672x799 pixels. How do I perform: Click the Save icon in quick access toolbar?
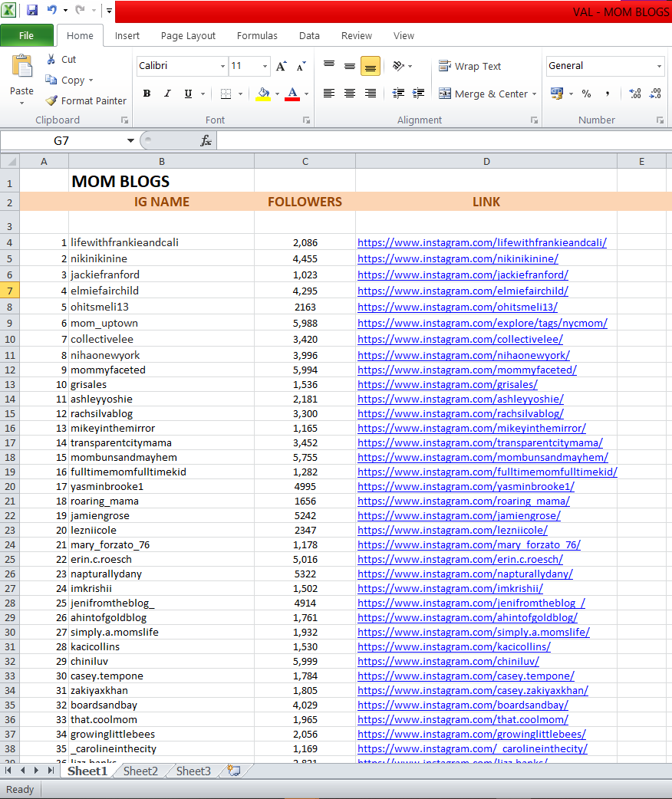tap(32, 10)
